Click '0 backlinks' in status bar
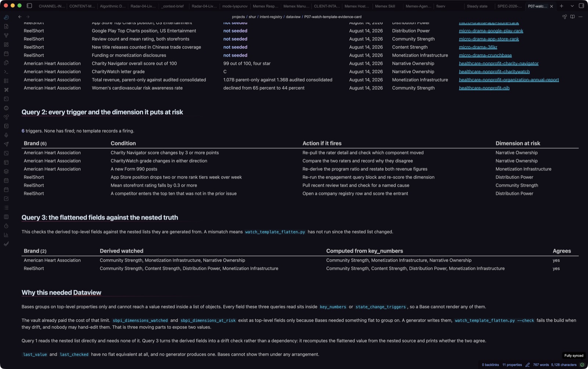588x369 pixels. tap(490, 365)
